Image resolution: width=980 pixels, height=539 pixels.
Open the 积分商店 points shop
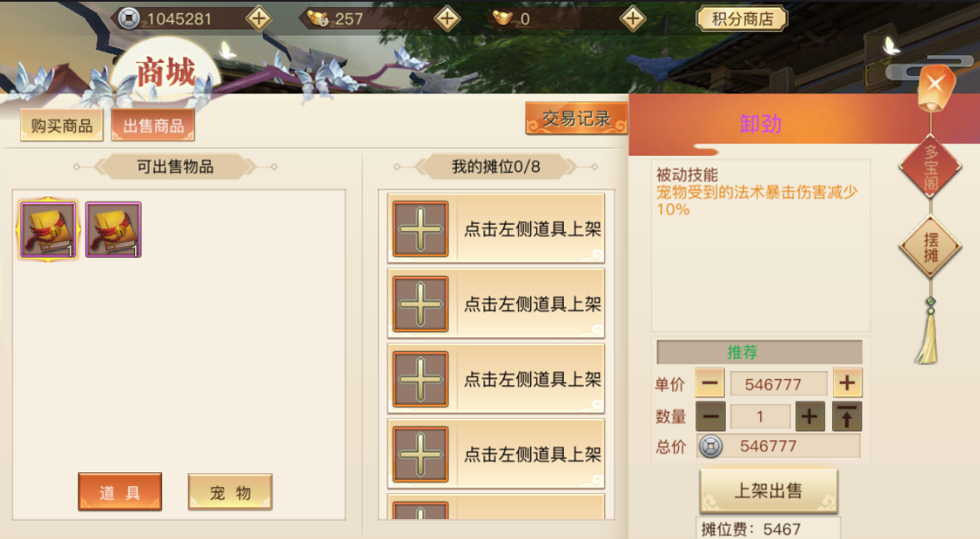(x=742, y=19)
